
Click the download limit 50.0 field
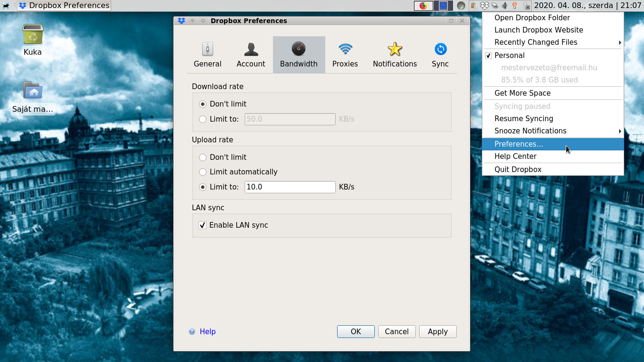[290, 119]
